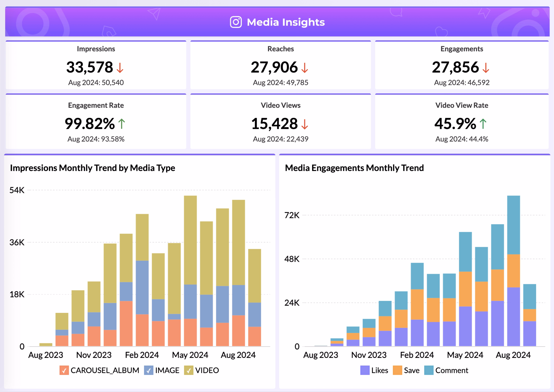Click Media Engagements Monthly Trend chart title
The height and width of the screenshot is (392, 554).
click(354, 168)
